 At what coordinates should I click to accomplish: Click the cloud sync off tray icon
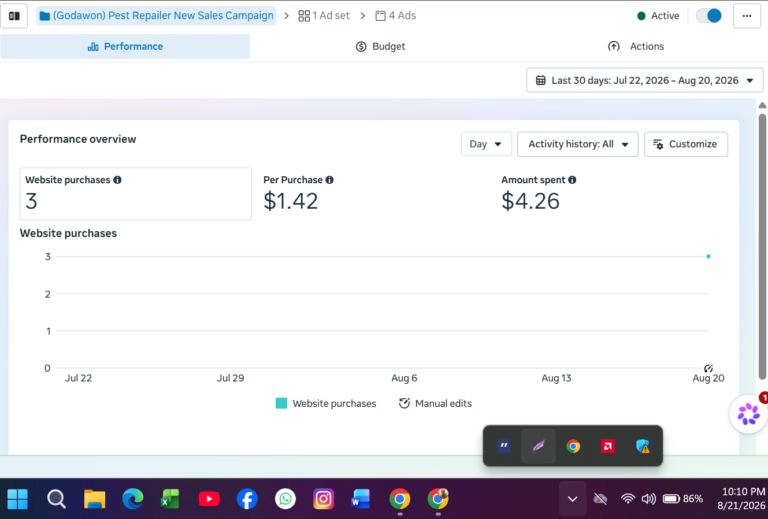point(600,499)
